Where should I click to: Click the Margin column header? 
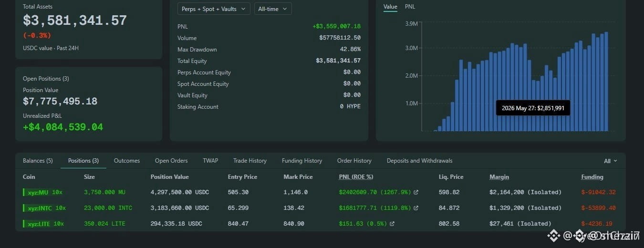tap(499, 177)
